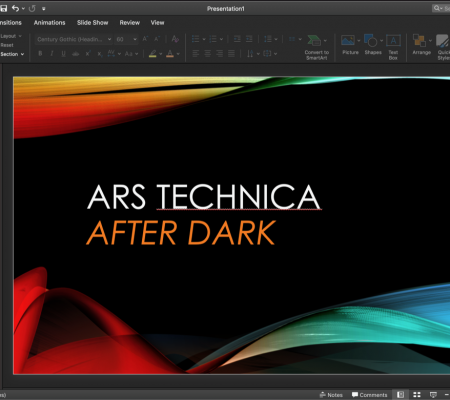Click the Increase Font Size icon
This screenshot has height=400, width=450.
click(145, 39)
